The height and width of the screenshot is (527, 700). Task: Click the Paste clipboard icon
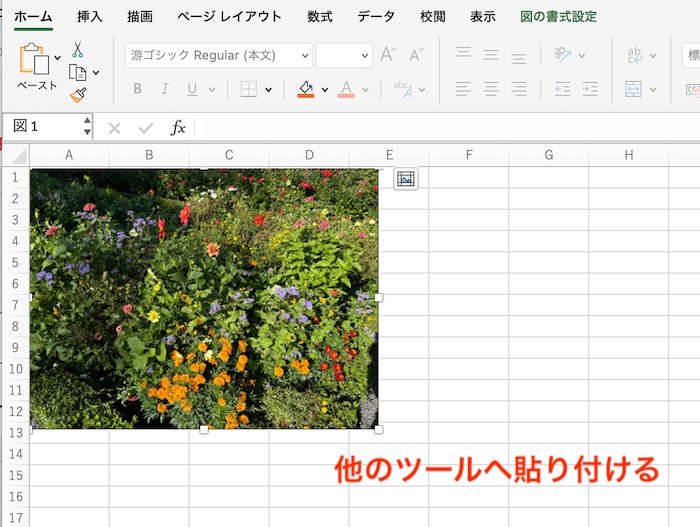coord(34,59)
